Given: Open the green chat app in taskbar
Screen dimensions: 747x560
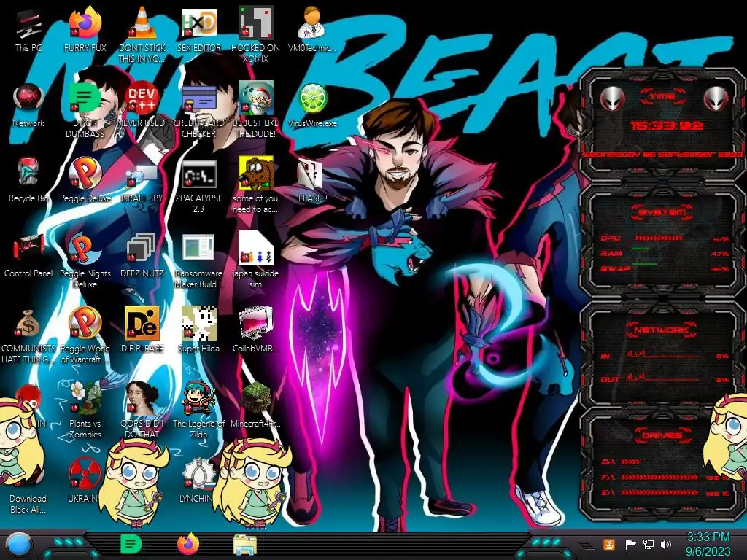Looking at the screenshot, I should click(131, 544).
